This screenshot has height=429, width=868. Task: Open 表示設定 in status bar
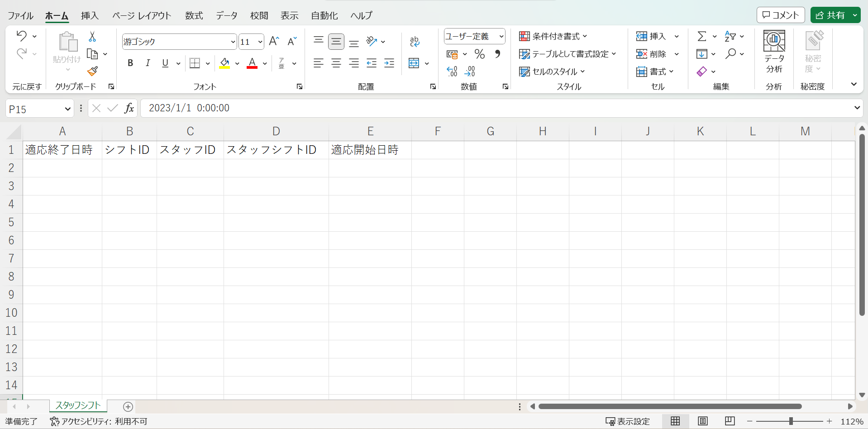[628, 421]
